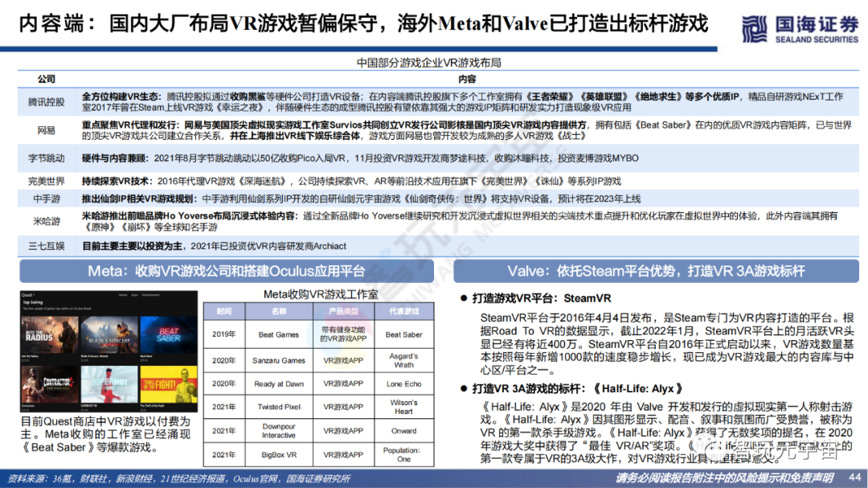The width and height of the screenshot is (868, 488).
Task: Click the 名称 header in Meta table
Action: pyautogui.click(x=279, y=311)
